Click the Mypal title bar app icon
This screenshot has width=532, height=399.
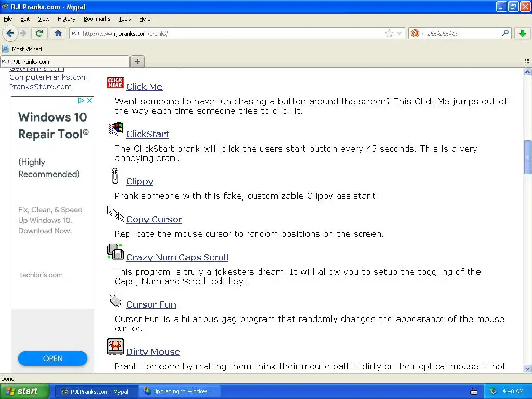pyautogui.click(x=5, y=6)
